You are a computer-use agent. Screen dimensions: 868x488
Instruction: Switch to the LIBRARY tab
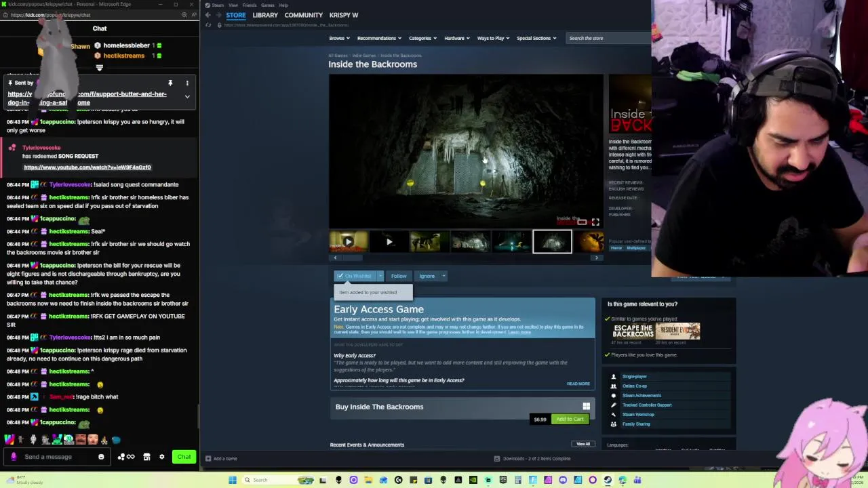(265, 15)
